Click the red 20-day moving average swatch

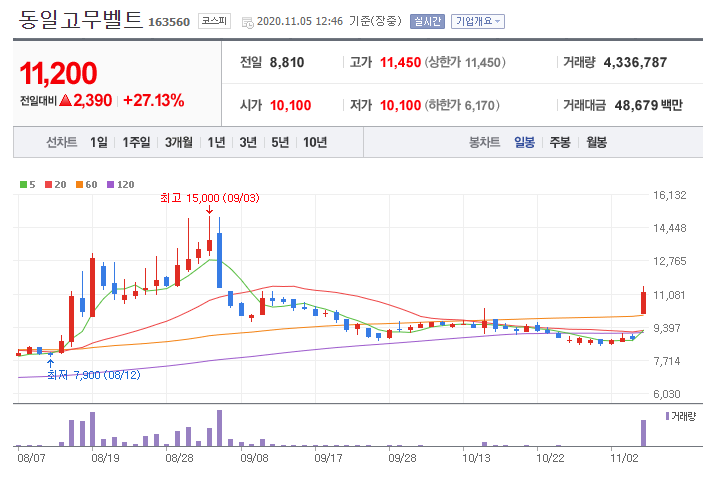(48, 184)
